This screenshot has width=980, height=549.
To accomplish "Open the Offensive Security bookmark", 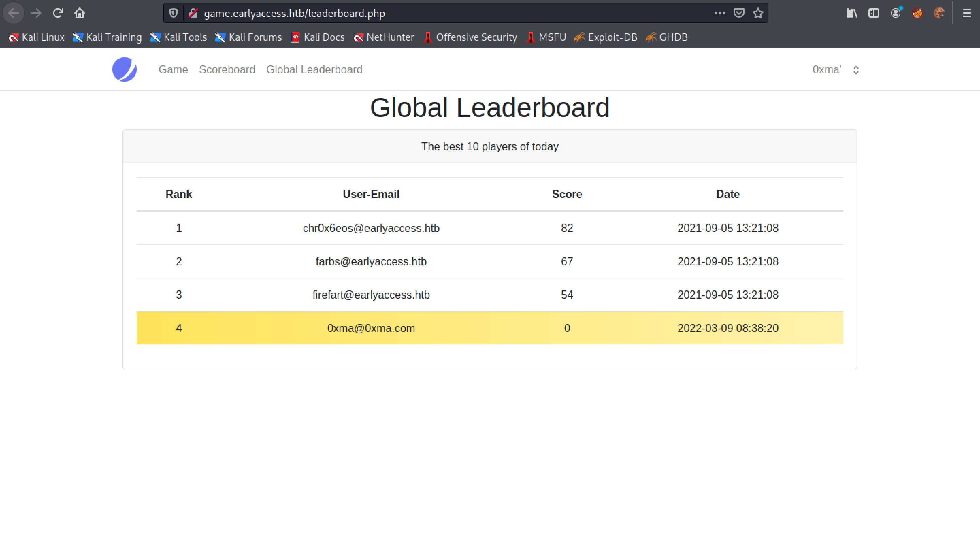I will 470,37.
